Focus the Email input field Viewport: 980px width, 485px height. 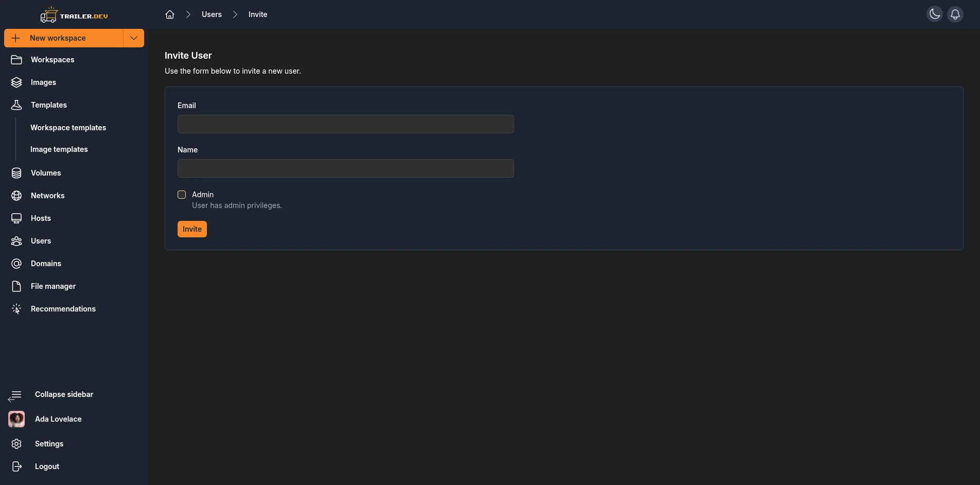[x=346, y=124]
